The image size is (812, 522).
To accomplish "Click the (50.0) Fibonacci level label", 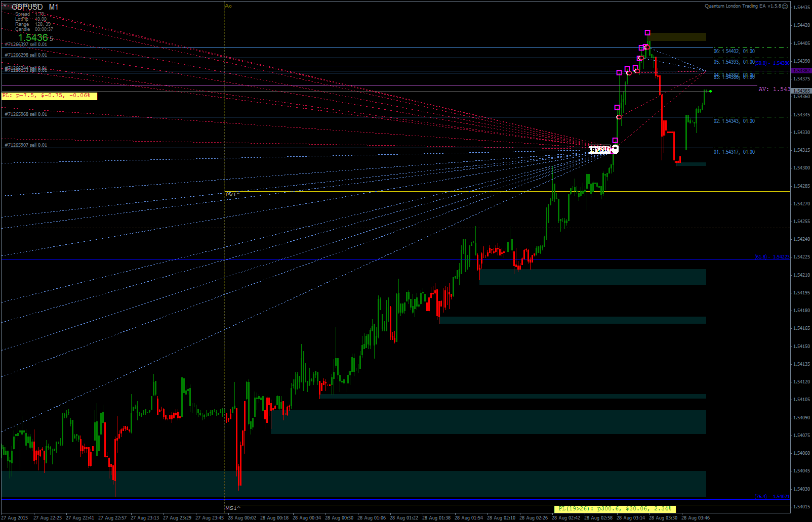I will (x=773, y=63).
